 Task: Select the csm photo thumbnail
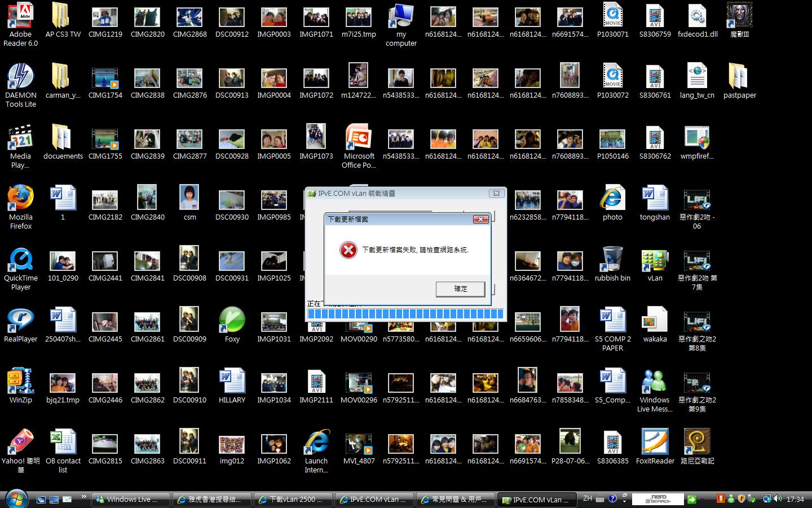click(190, 204)
